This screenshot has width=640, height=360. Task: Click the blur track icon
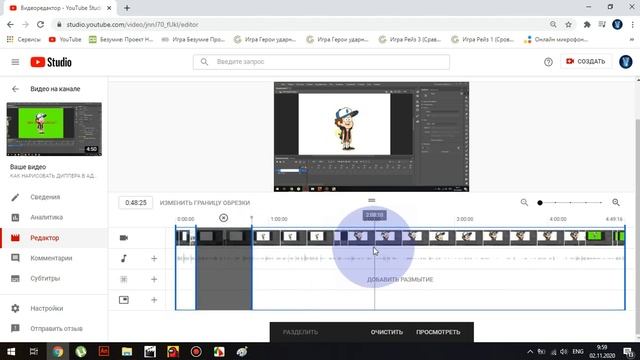coord(124,279)
